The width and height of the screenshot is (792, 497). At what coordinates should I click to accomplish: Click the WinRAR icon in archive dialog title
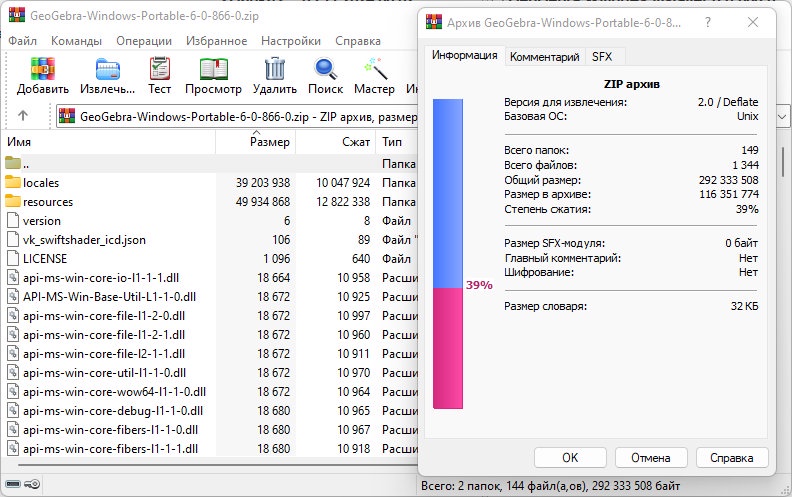[x=434, y=22]
